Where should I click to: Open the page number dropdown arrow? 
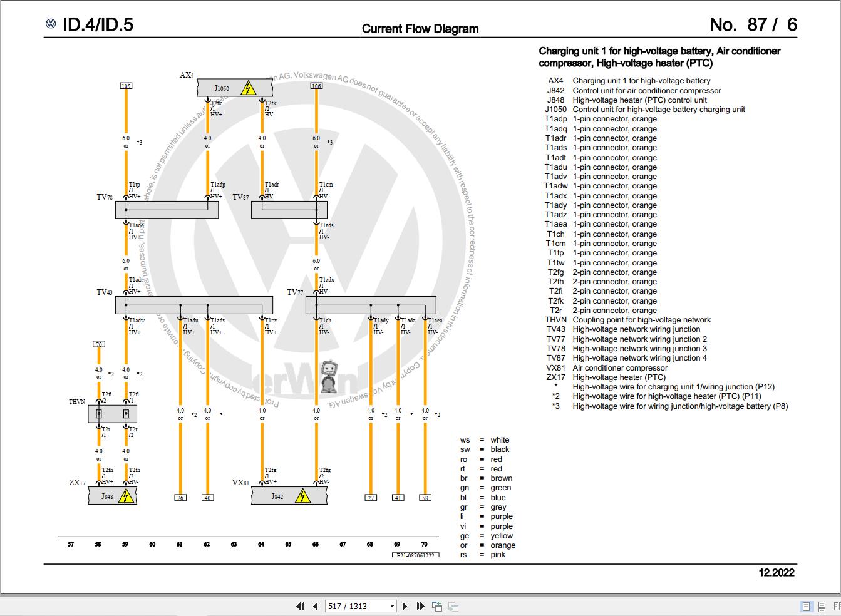393,606
